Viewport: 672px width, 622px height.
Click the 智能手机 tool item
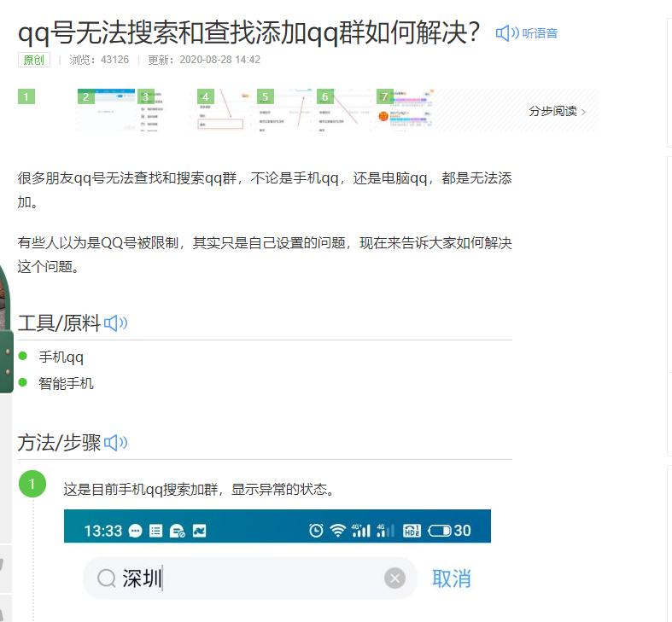click(66, 383)
